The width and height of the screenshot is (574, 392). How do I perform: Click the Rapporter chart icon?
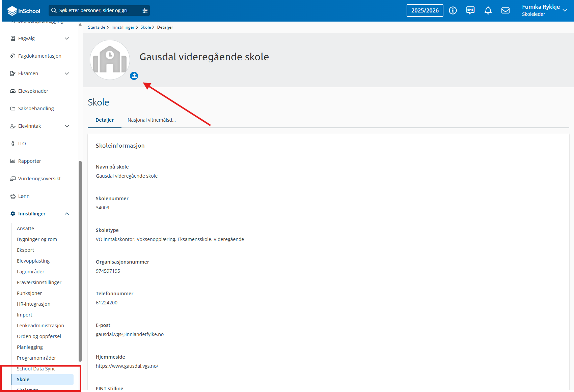pyautogui.click(x=13, y=161)
